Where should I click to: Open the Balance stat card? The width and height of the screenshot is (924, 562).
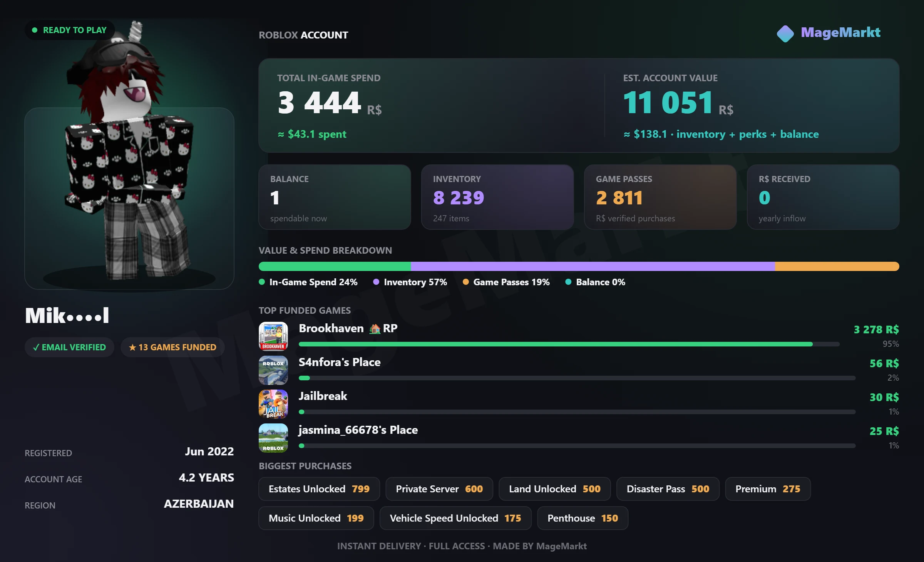335,197
